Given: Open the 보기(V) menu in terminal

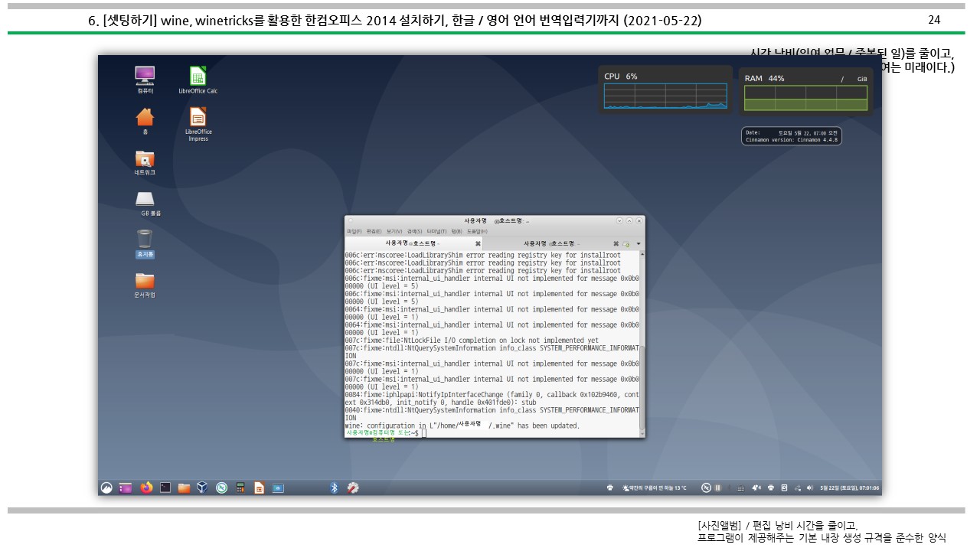Looking at the screenshot, I should 394,231.
